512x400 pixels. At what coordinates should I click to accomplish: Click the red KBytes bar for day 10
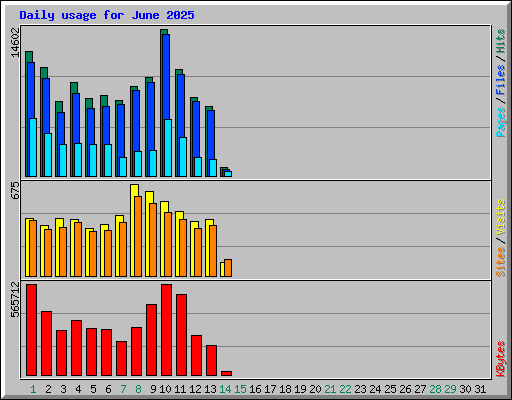pos(166,330)
